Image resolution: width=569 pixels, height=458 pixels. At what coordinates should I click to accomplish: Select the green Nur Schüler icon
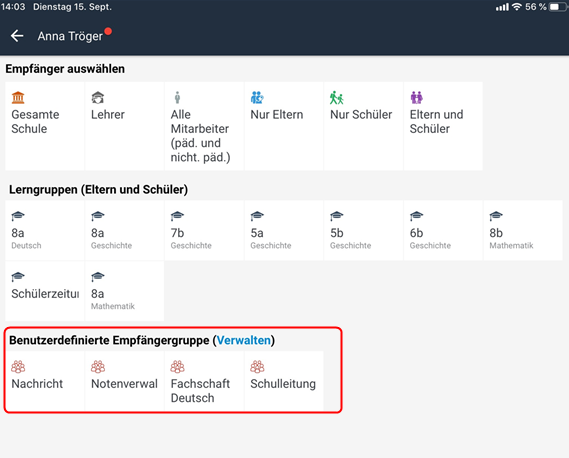tap(336, 98)
